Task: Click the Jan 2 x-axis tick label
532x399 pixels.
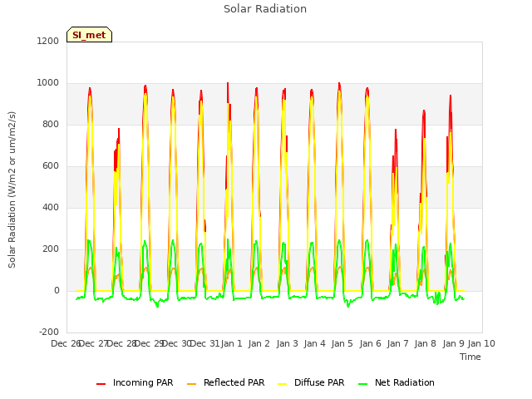Action: pyautogui.click(x=259, y=343)
